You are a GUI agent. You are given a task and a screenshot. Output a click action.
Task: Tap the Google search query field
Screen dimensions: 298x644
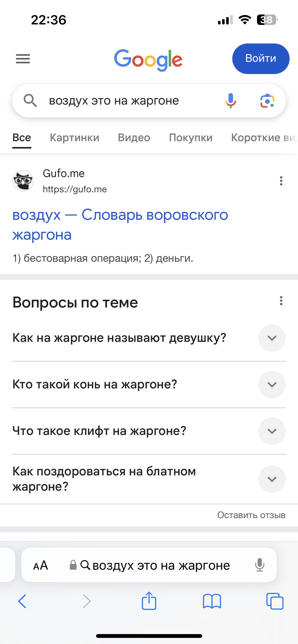tap(127, 101)
